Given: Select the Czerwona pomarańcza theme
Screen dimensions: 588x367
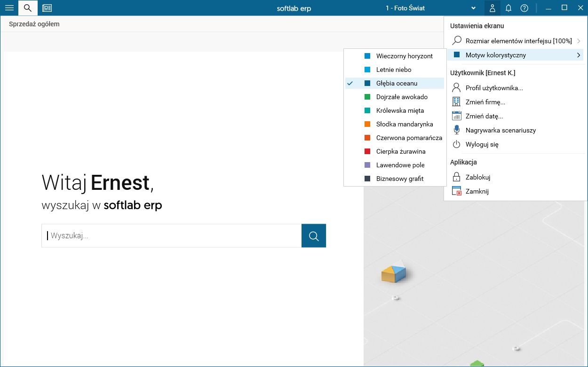Looking at the screenshot, I should pyautogui.click(x=394, y=138).
